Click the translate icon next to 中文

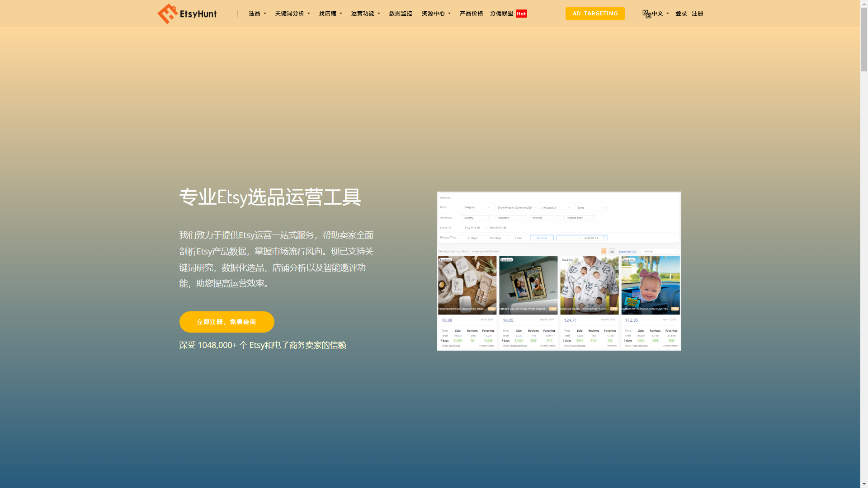point(646,14)
